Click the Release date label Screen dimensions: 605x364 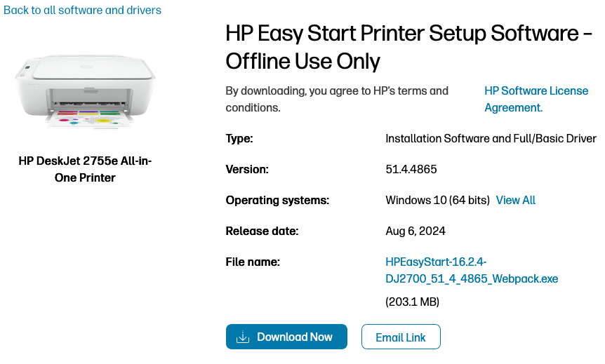262,231
